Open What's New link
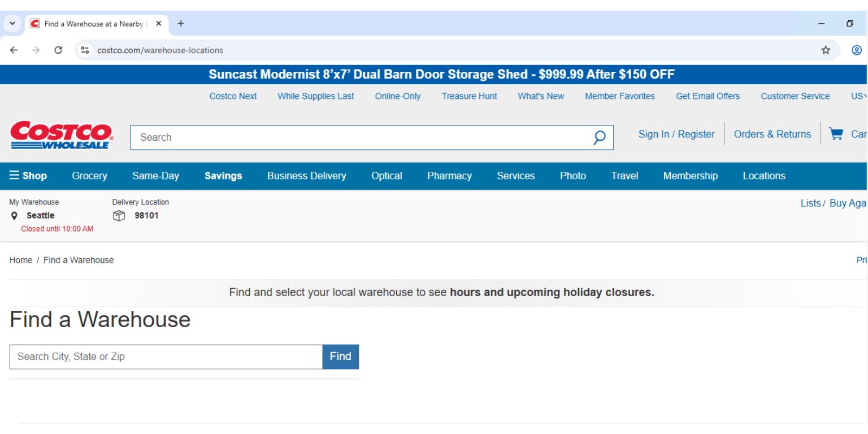The width and height of the screenshot is (868, 434). pyautogui.click(x=541, y=96)
